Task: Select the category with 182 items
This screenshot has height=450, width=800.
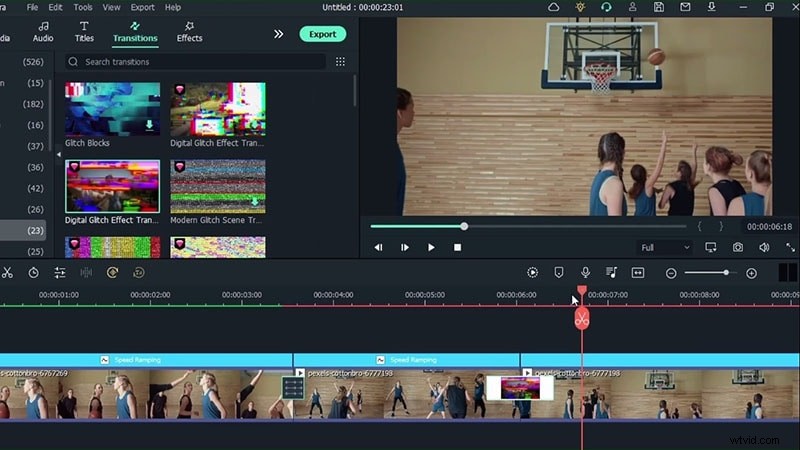Action: tap(33, 104)
